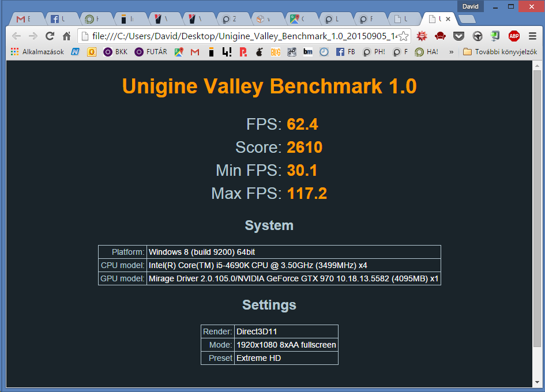Open the home page via house icon

tap(67, 36)
